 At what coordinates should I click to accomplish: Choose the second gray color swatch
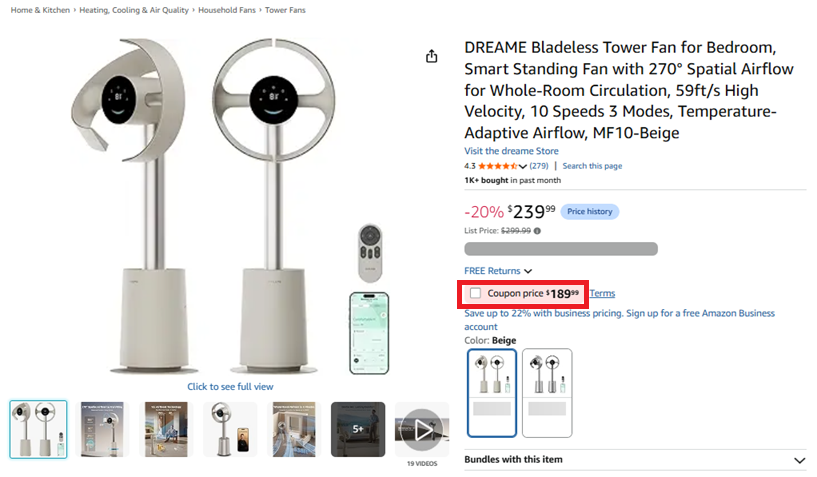coord(547,393)
